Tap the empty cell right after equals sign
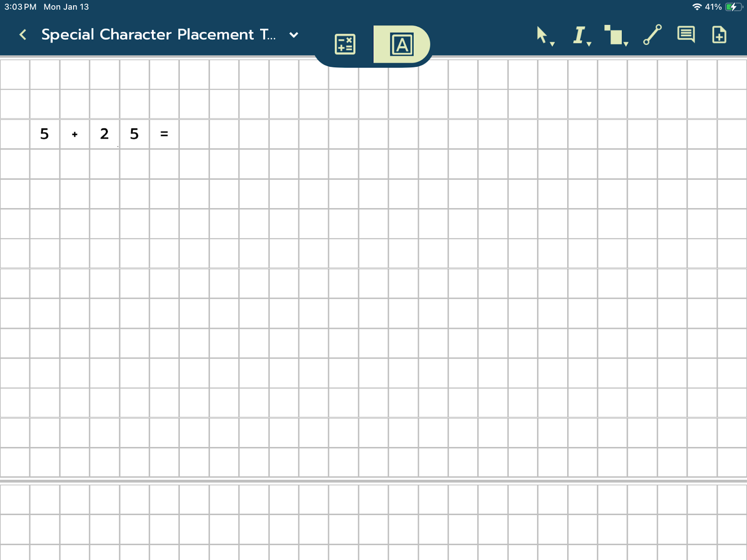747x560 pixels. (194, 134)
